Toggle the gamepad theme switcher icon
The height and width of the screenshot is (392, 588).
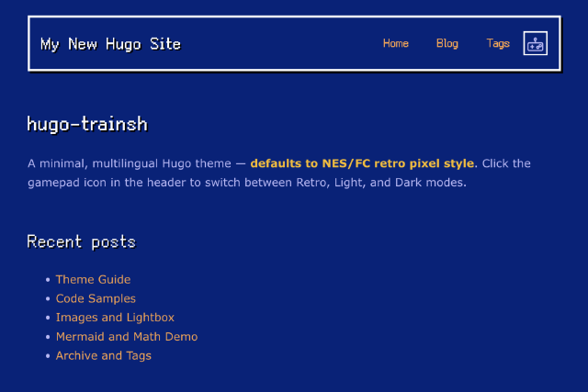pos(536,43)
